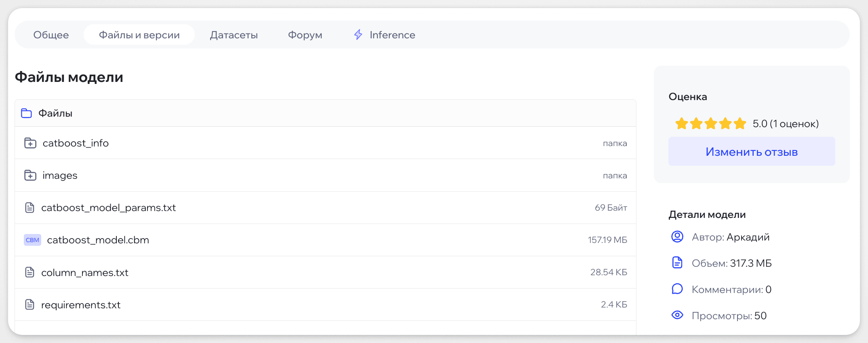Select the Файлы и версии tab
868x343 pixels.
tap(139, 35)
